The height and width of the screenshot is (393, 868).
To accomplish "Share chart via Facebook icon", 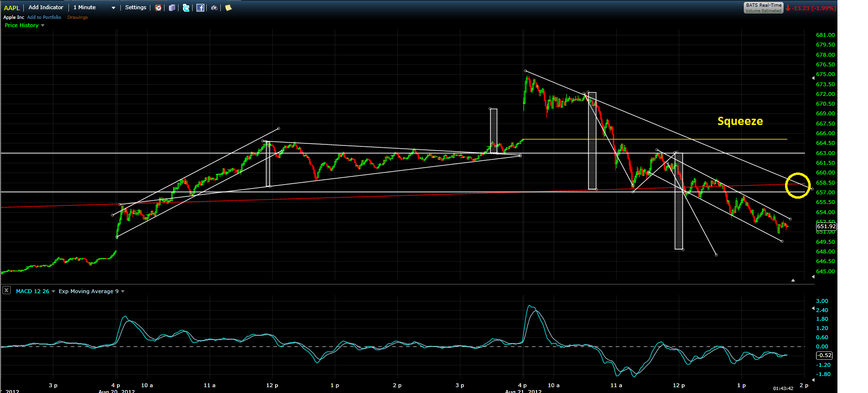I will coord(200,8).
